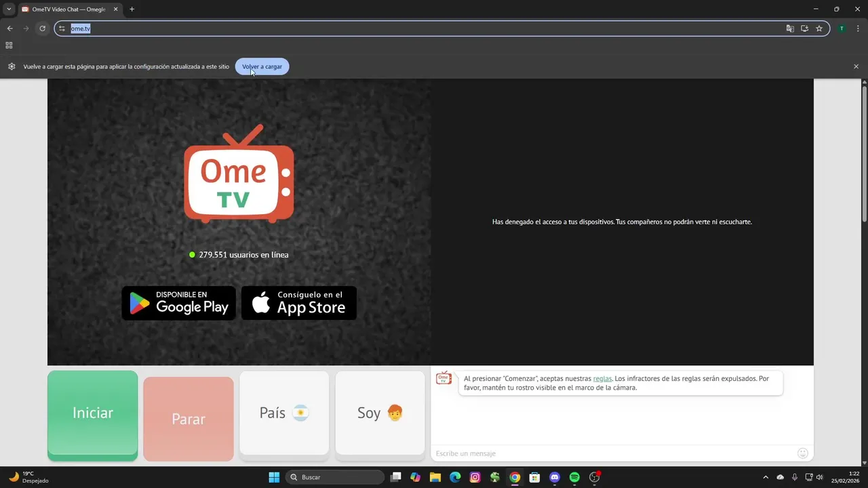Open the weather widget showing 19°C
The width and height of the screenshot is (868, 488).
(x=28, y=477)
